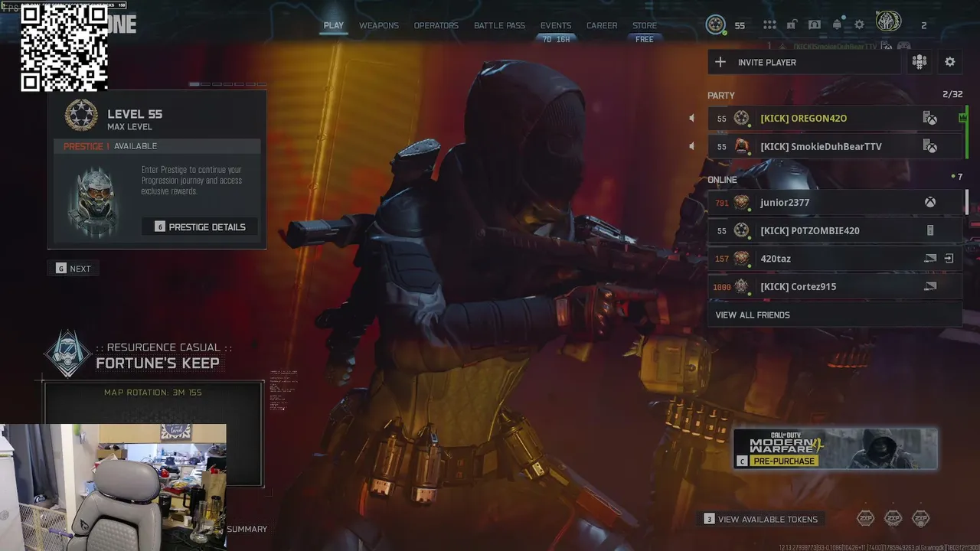
Task: Click the clan emblem in top bar
Action: (x=888, y=22)
